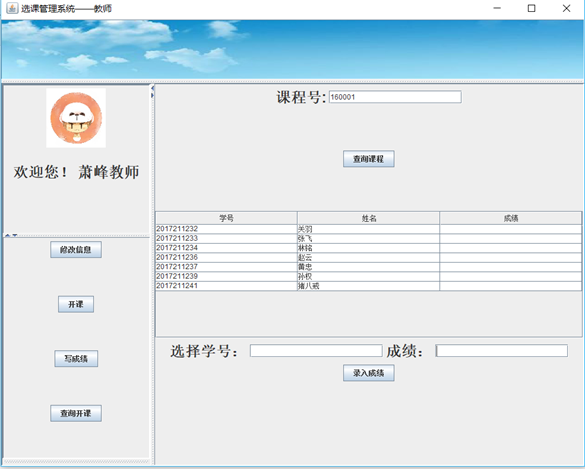Focus the 选择学号 input field
Viewport: 586px width, 471px height.
click(316, 351)
